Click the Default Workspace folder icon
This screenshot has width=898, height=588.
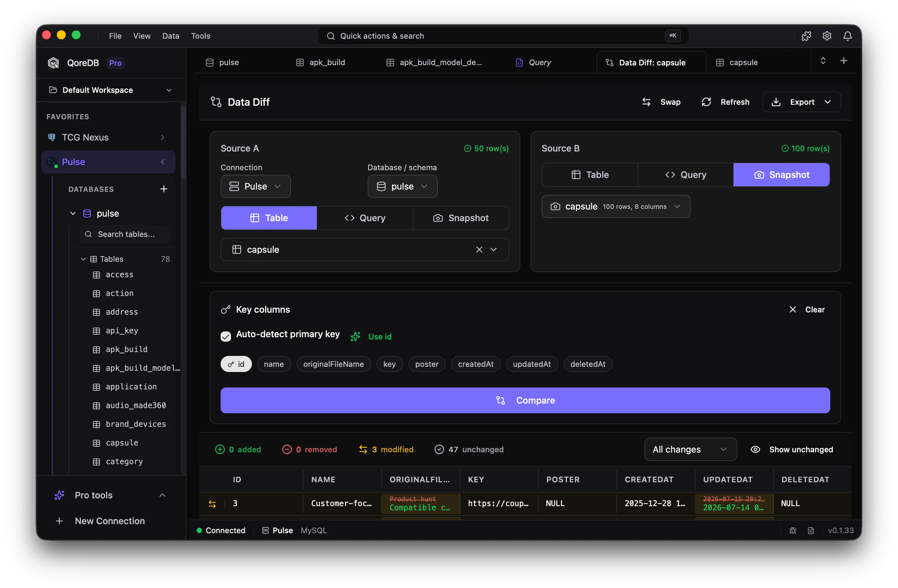[x=53, y=90]
